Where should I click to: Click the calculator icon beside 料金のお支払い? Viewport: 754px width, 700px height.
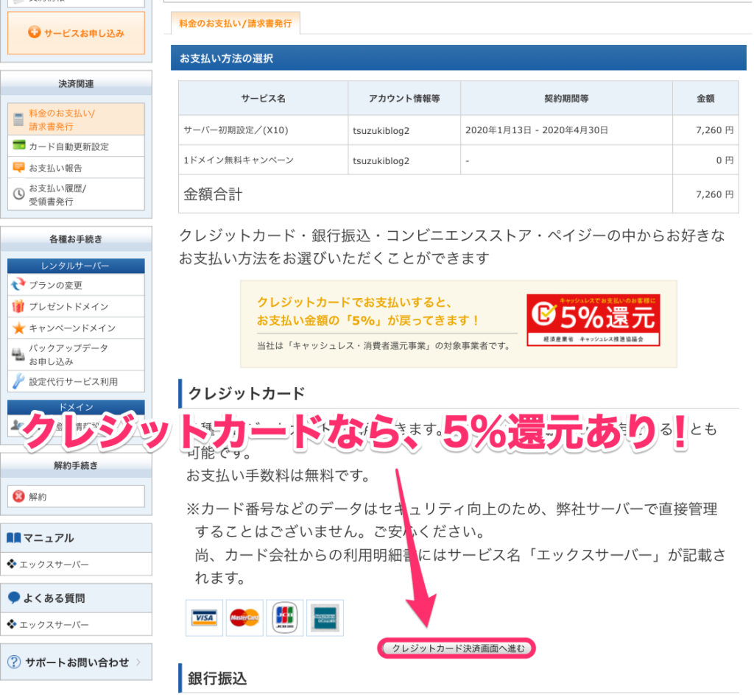tap(18, 120)
